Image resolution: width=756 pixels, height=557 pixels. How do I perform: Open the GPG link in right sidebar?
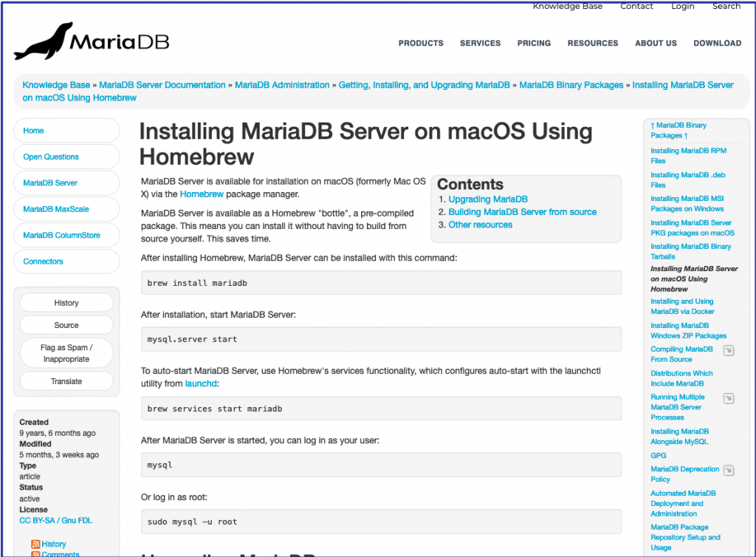click(658, 455)
